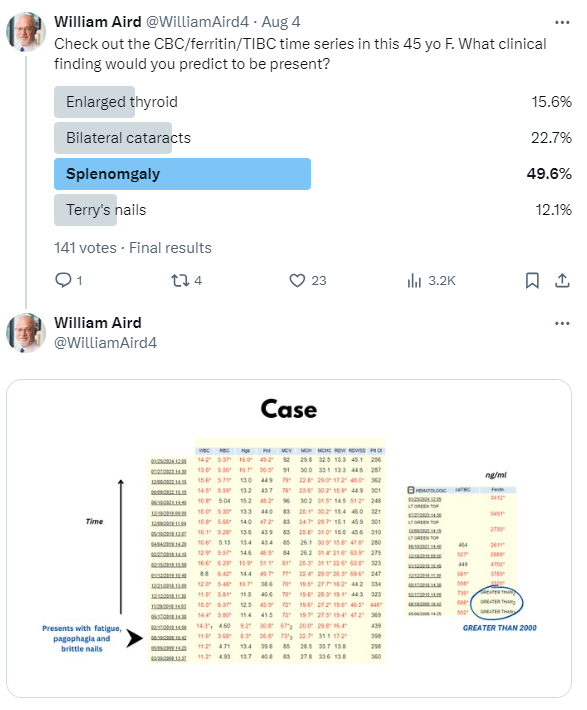The width and height of the screenshot is (587, 710).
Task: Select the Bilateral cataracts poll result
Action: coord(313,138)
